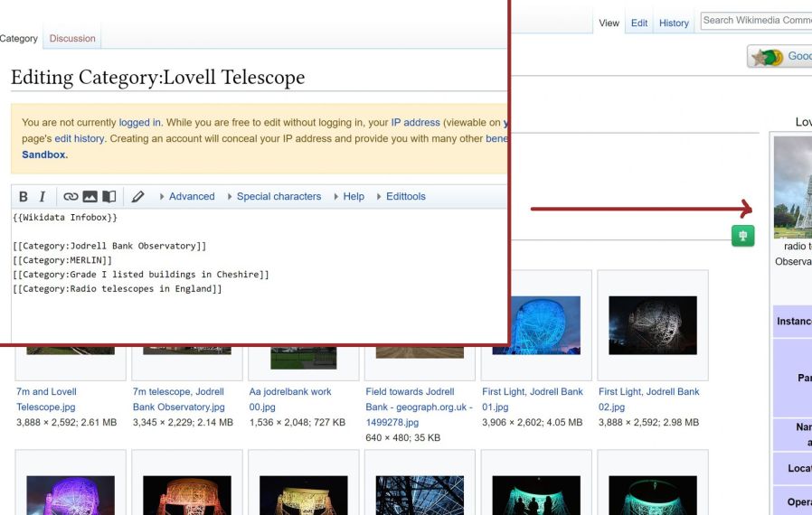Expand the Help toolbar section

[349, 197]
